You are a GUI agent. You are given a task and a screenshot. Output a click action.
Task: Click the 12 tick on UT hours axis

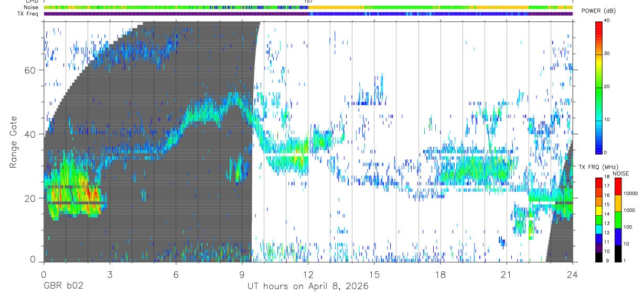coord(308,274)
